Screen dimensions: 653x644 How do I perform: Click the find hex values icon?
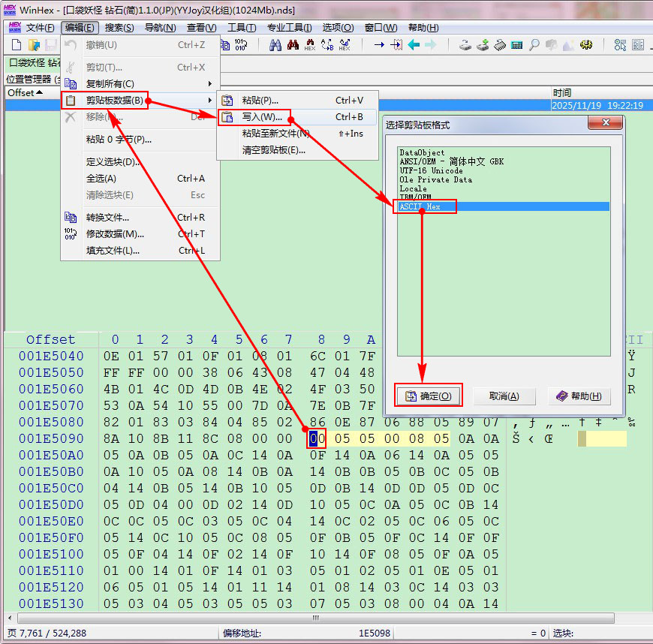point(310,45)
